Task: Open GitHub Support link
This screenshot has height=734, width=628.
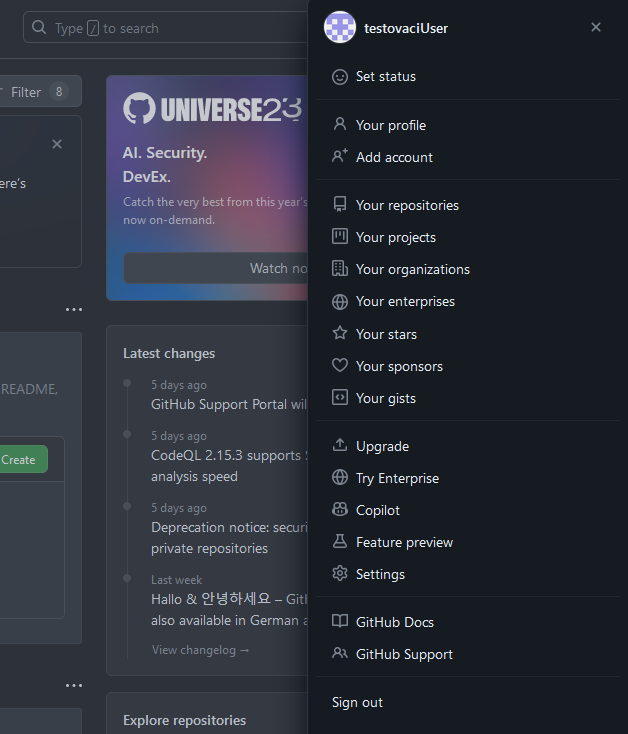Action: (x=468, y=654)
